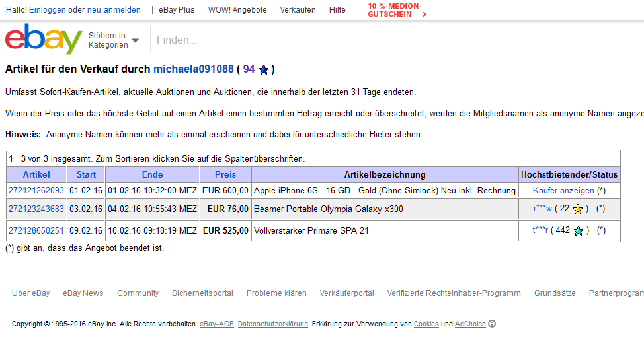Click the eBay logo
Screen dimensions: 644x348
point(44,38)
